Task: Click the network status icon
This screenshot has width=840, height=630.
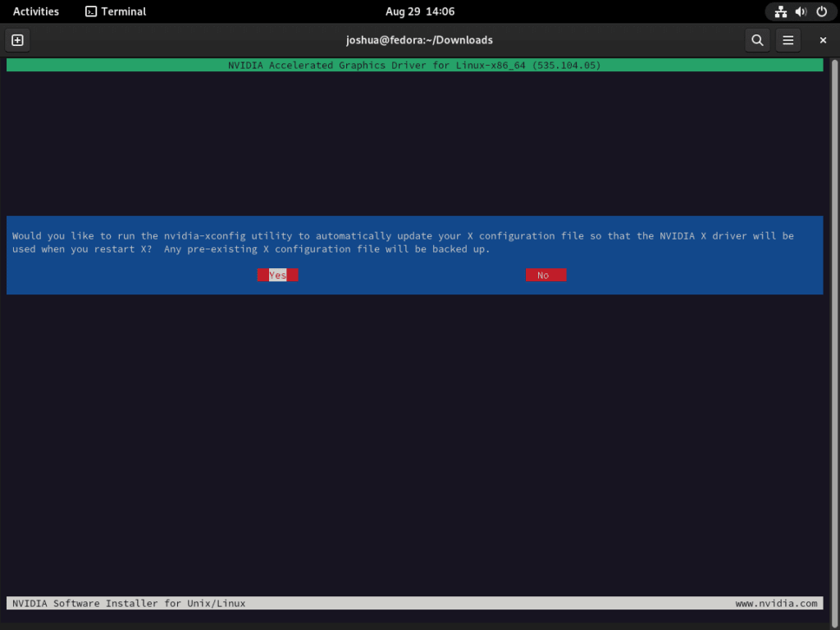Action: [779, 11]
